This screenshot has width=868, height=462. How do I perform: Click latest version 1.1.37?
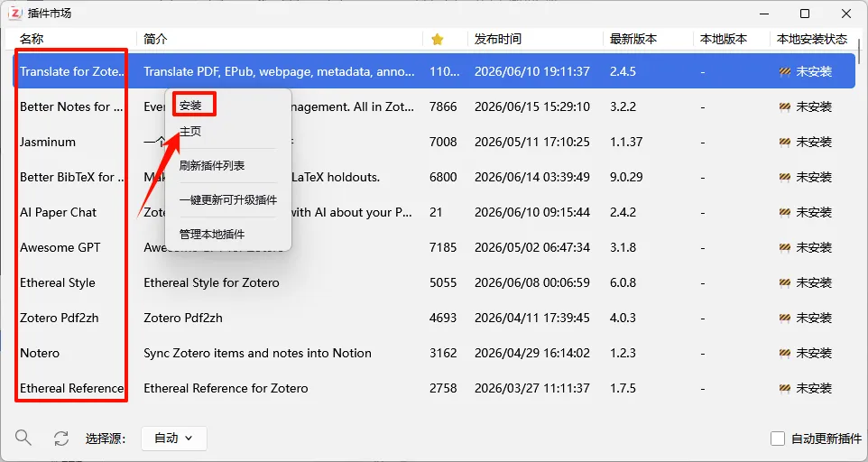coord(626,142)
